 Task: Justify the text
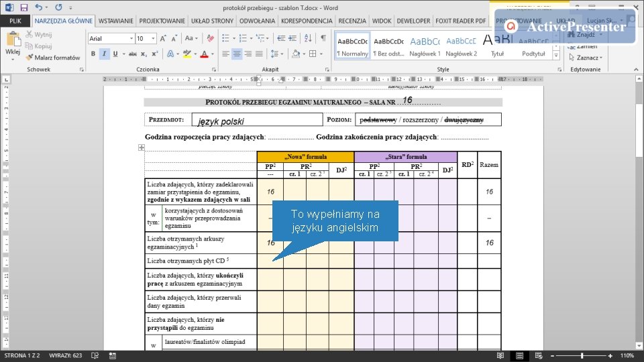pos(259,54)
